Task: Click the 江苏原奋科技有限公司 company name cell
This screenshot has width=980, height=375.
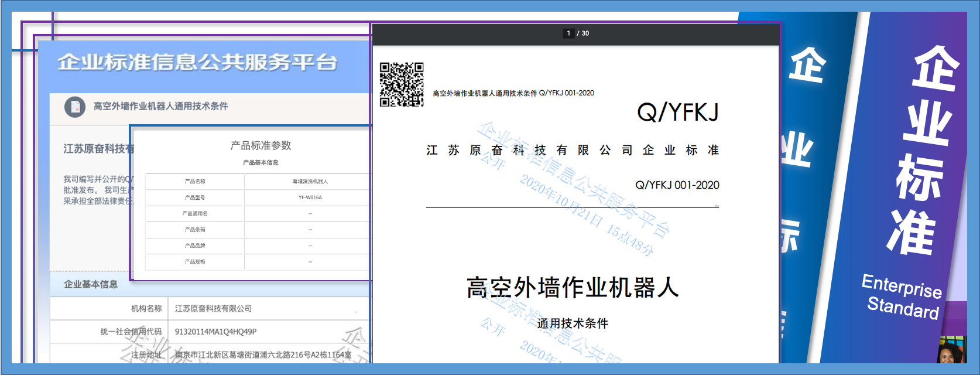Action: coord(270,308)
